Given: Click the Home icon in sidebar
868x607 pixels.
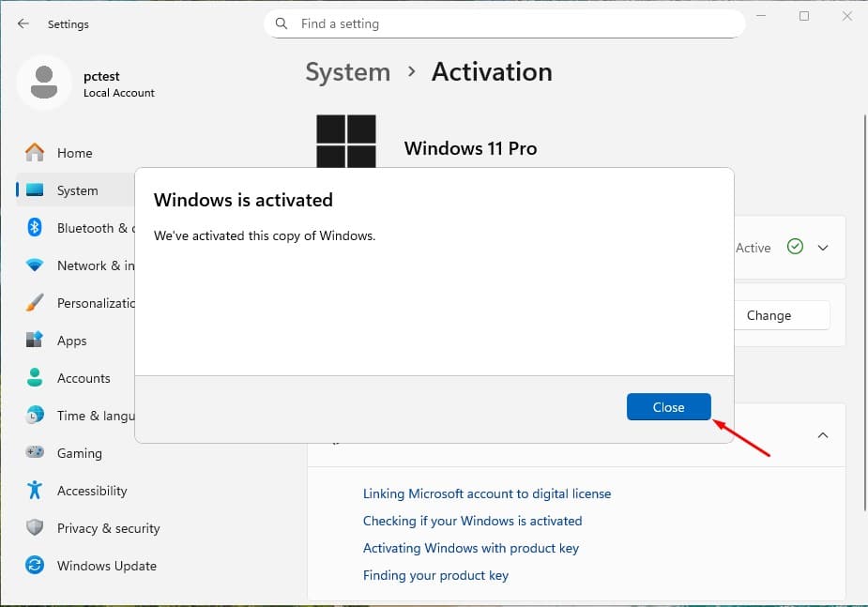Looking at the screenshot, I should (35, 153).
